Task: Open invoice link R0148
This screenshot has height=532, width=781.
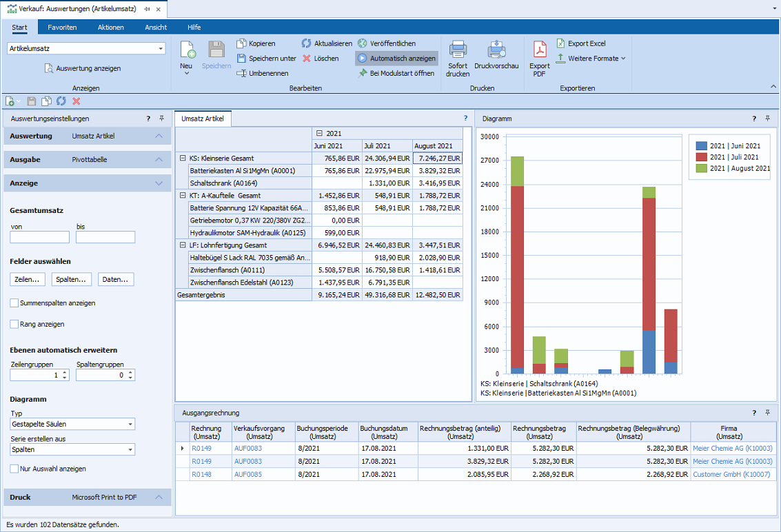Action: click(201, 474)
